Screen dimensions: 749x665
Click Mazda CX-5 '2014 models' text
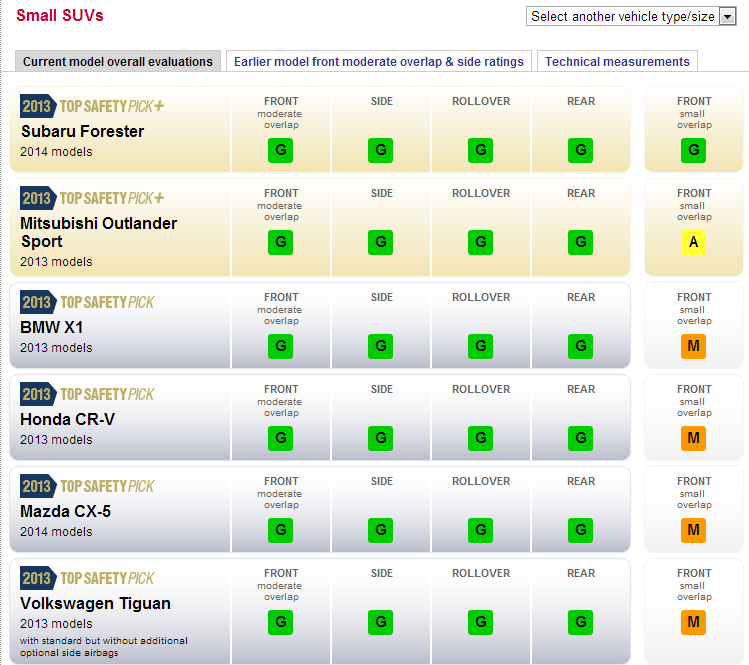pos(56,532)
